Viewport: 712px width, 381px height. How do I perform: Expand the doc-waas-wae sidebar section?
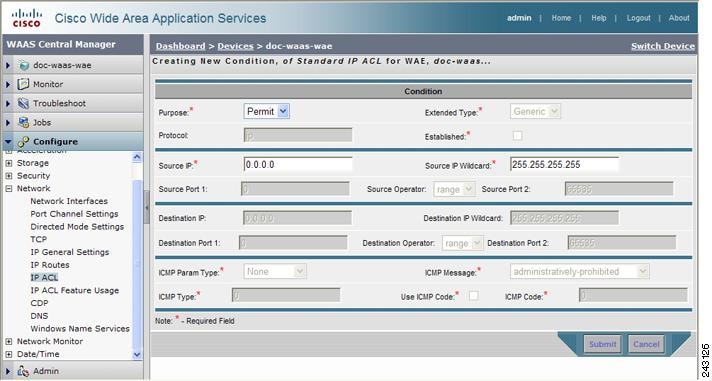(x=8, y=65)
